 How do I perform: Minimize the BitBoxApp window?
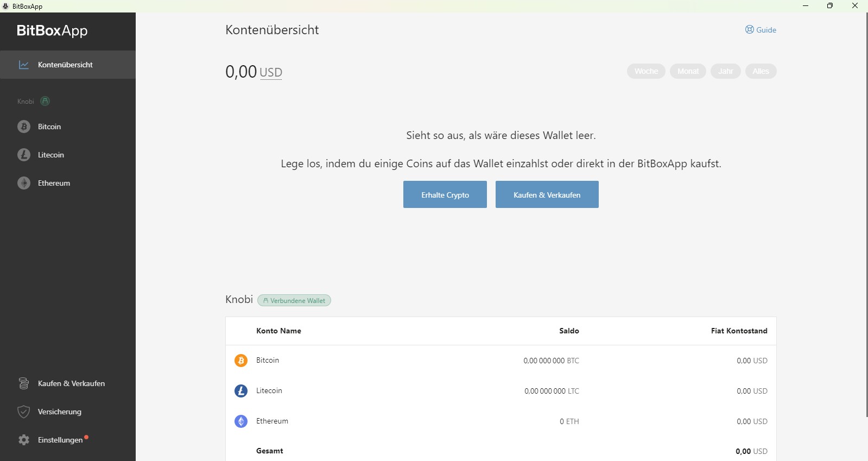coord(806,6)
